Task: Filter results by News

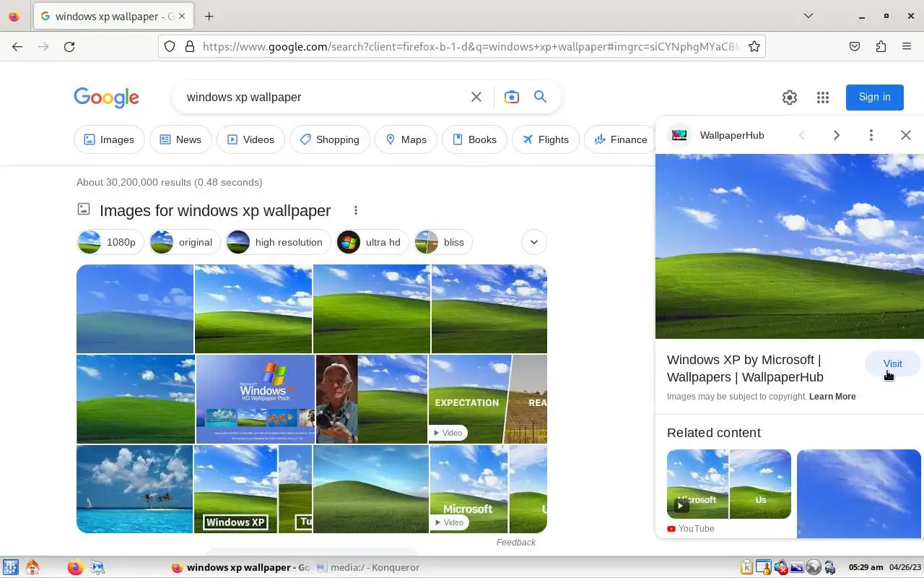Action: pos(180,139)
